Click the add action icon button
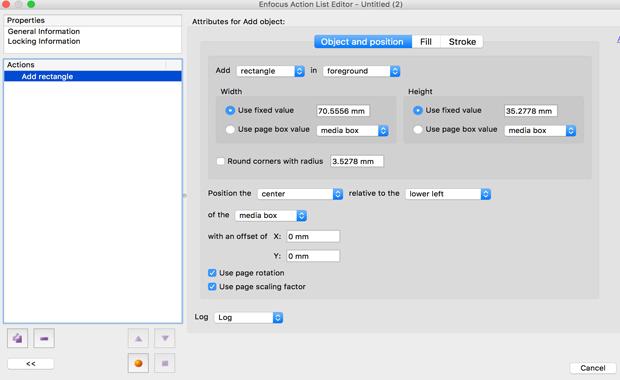This screenshot has width=620, height=380. 17,338
